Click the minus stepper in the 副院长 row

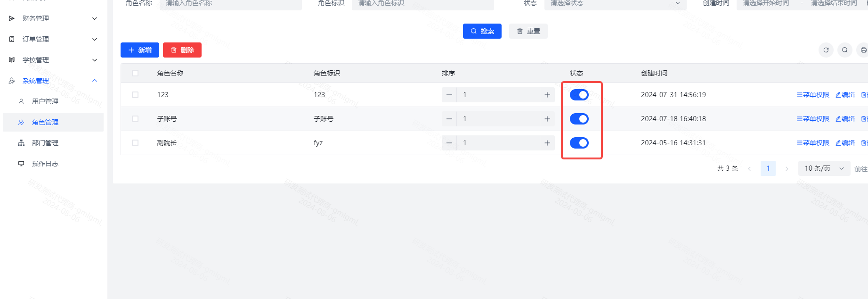pos(449,143)
